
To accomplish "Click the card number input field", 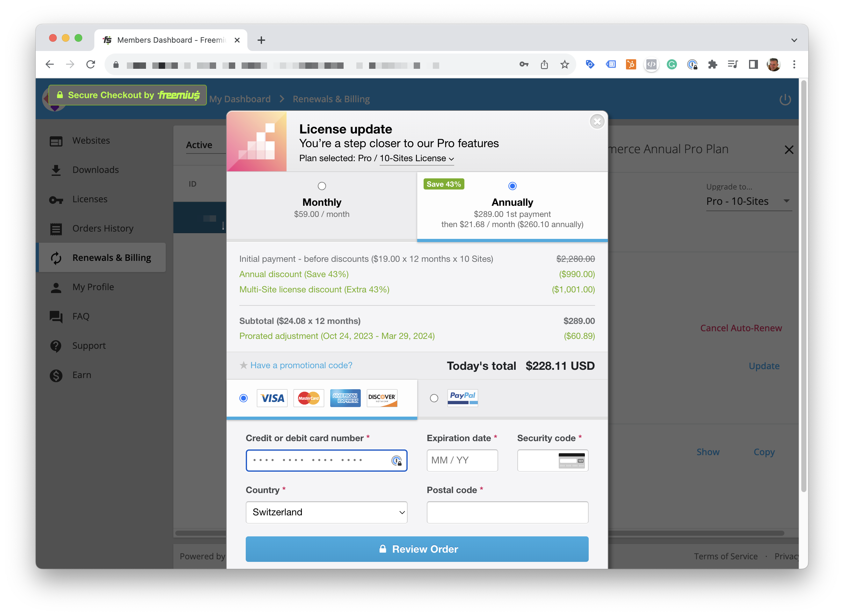I will [x=326, y=461].
